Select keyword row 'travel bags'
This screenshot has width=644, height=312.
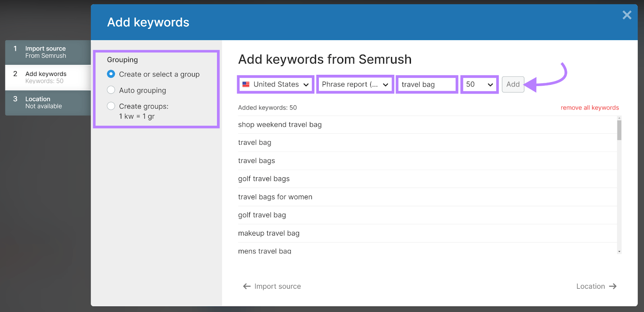pos(427,161)
